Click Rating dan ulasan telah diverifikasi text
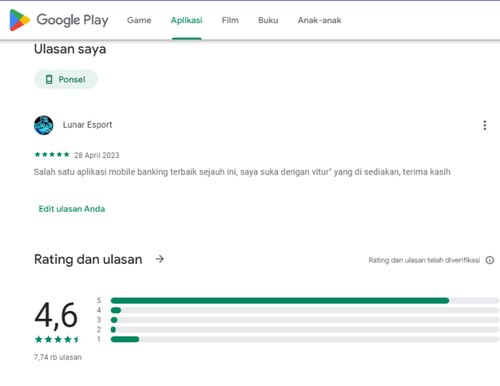500x386 pixels. coord(424,260)
